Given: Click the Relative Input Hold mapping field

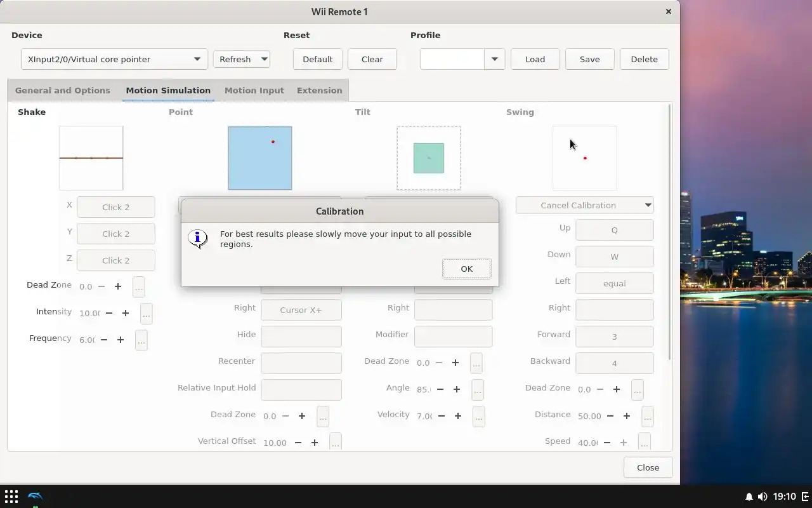Looking at the screenshot, I should [x=301, y=390].
